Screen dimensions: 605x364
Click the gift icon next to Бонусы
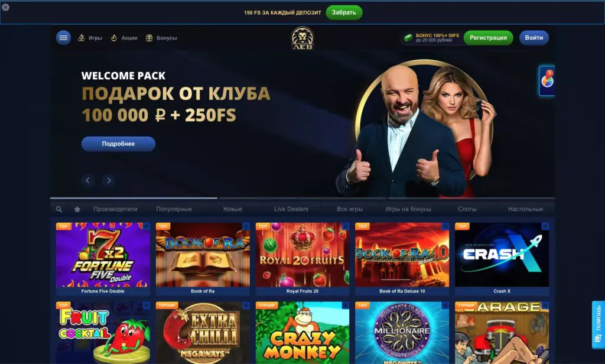coord(149,38)
